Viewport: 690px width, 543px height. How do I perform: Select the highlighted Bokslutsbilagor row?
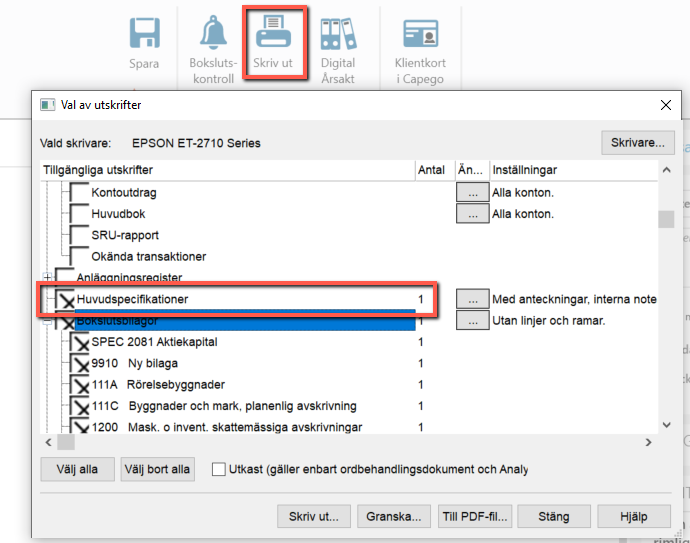point(245,321)
